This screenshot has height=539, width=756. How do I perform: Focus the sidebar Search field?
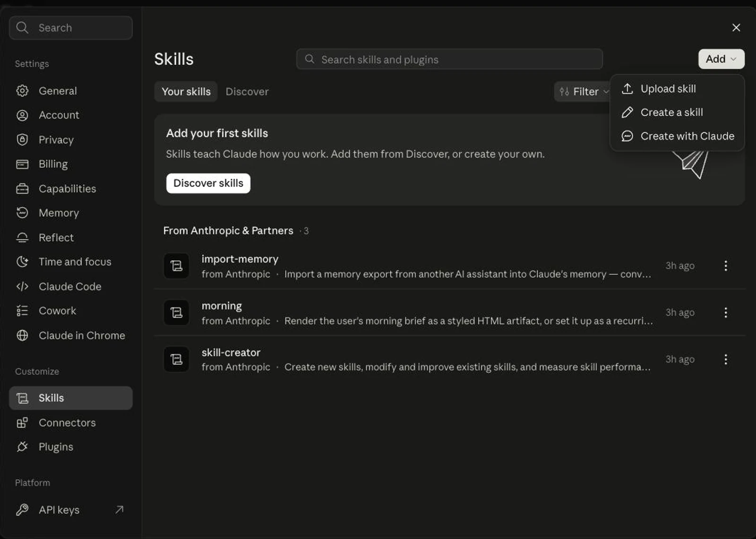pyautogui.click(x=71, y=27)
